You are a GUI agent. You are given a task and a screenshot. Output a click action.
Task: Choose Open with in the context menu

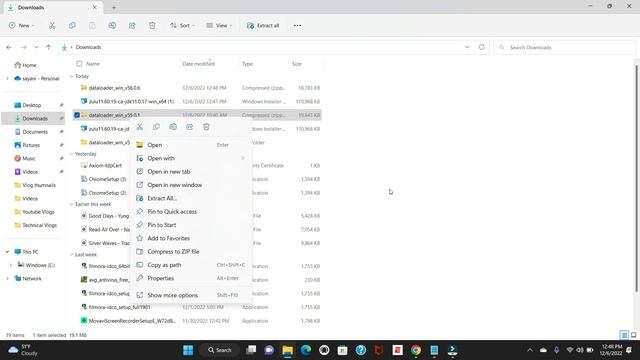tap(191, 158)
